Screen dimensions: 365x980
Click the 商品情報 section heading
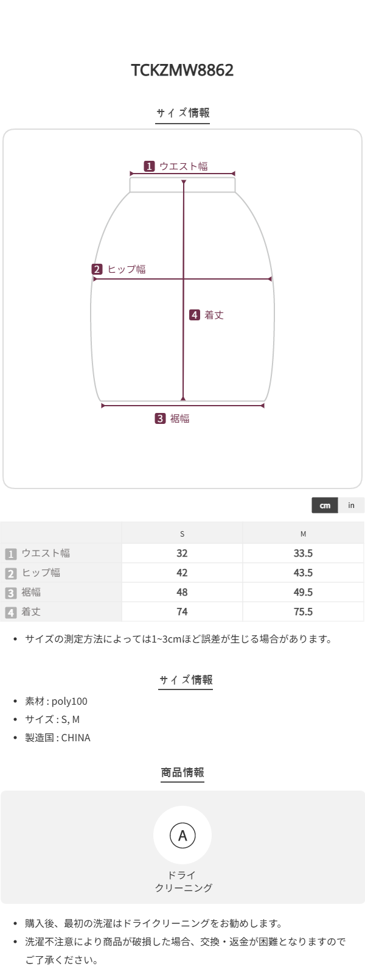coord(182,772)
